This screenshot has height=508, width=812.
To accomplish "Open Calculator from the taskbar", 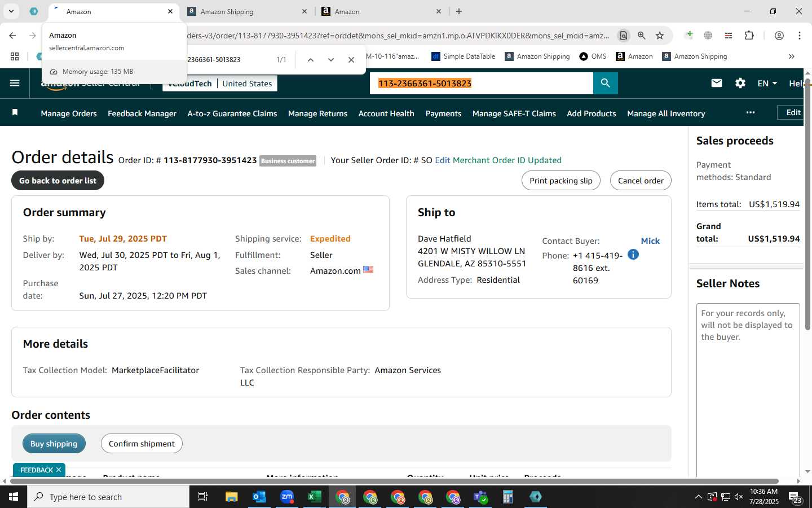I will [x=508, y=497].
